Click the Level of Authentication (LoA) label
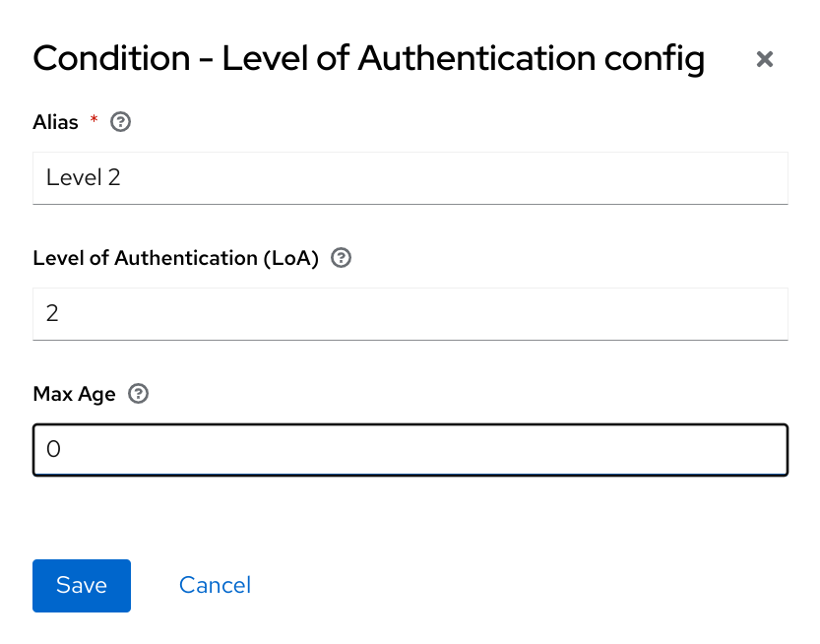Screen dimensions: 820x644 (176, 258)
